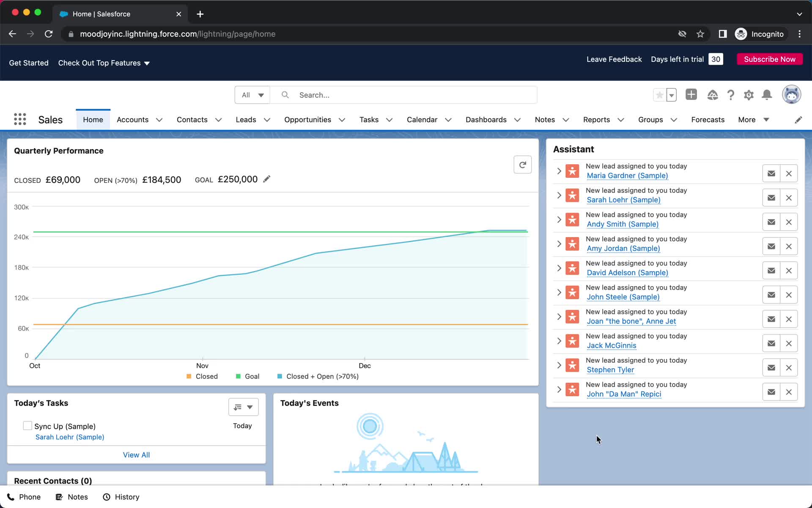Open the Contacts tab
Screen dimensions: 812x508
(192, 120)
